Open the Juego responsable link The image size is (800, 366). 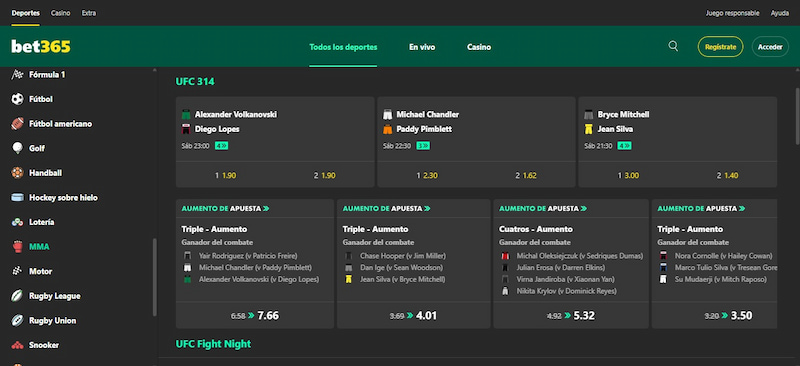733,13
